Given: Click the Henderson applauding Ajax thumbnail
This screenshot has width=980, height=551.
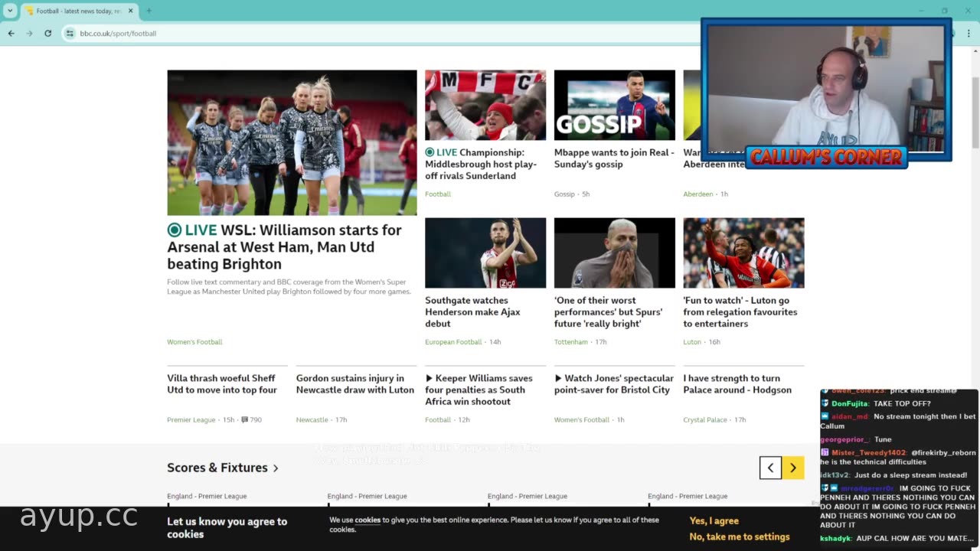Looking at the screenshot, I should pos(485,253).
